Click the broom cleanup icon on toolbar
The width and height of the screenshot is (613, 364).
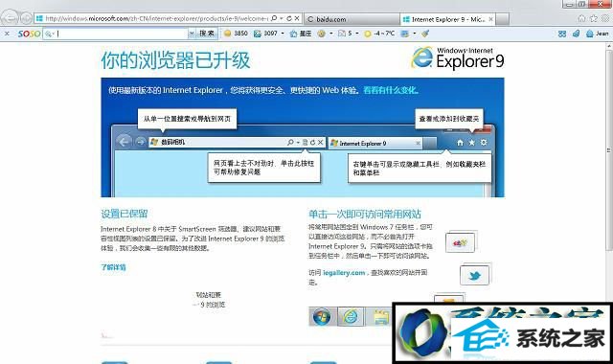(425, 34)
